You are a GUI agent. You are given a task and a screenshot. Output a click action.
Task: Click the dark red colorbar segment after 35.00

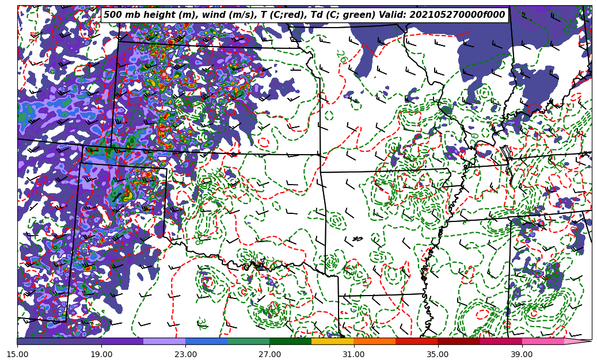(x=459, y=341)
